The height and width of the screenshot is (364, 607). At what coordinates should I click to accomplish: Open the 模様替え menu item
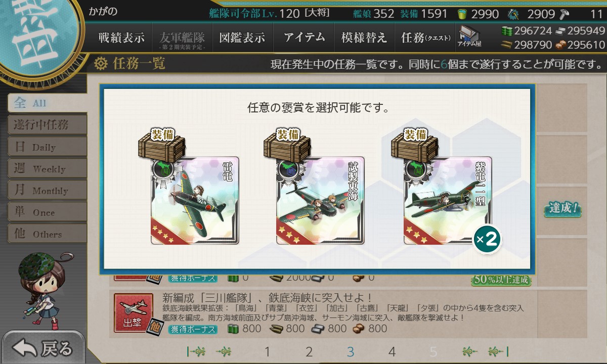(364, 37)
